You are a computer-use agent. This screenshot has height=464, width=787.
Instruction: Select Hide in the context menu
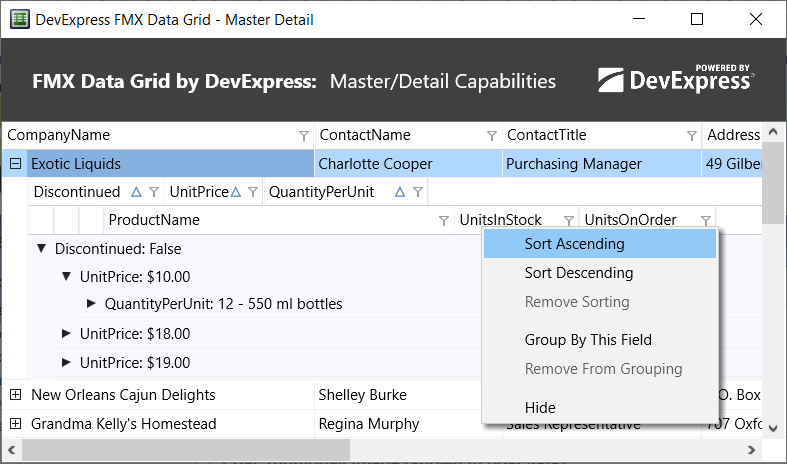[x=600, y=408]
